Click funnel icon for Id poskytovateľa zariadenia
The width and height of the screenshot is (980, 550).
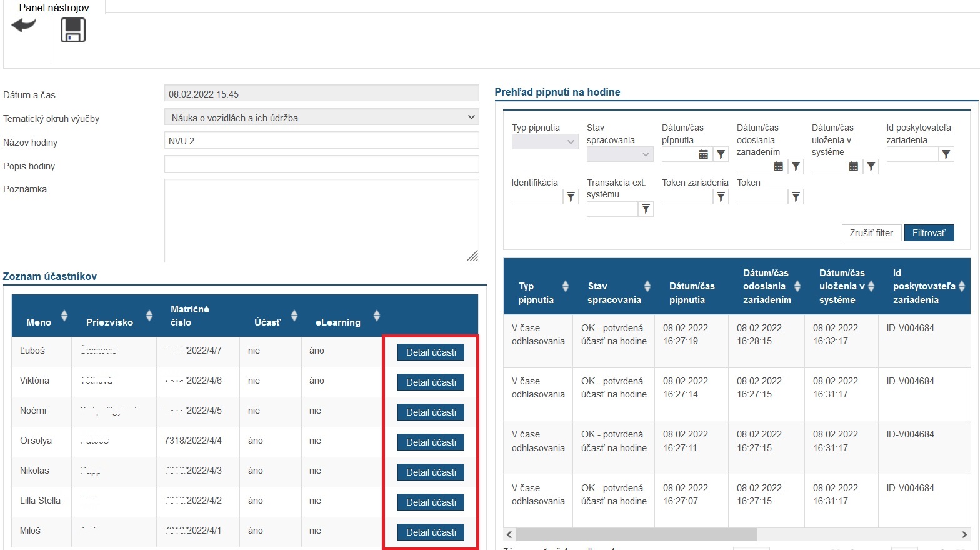(946, 154)
